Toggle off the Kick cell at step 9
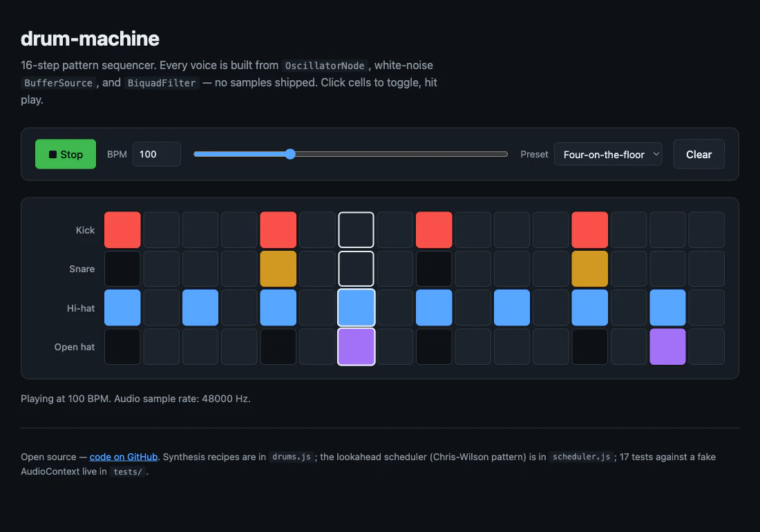The width and height of the screenshot is (760, 532). click(x=434, y=229)
